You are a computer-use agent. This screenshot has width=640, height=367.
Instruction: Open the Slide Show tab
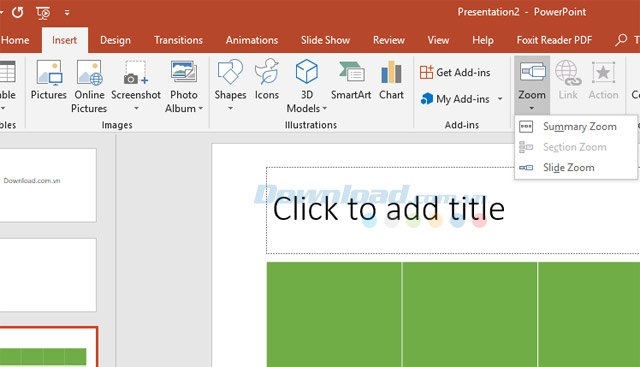[325, 40]
